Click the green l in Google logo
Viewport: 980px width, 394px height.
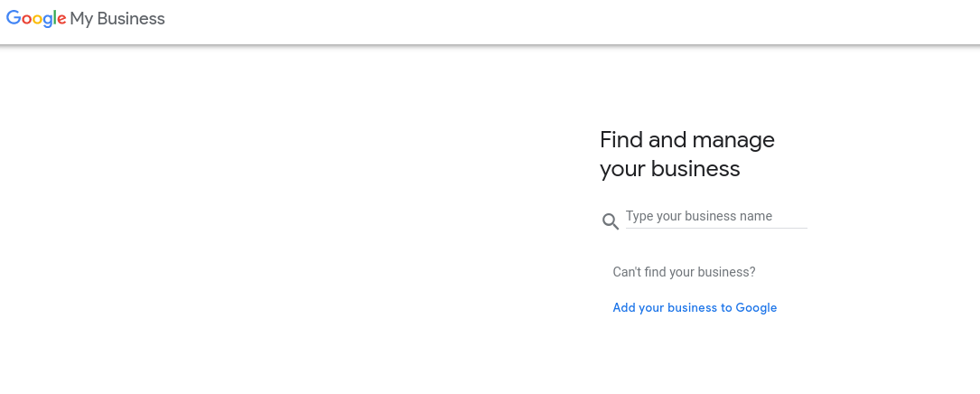point(54,17)
